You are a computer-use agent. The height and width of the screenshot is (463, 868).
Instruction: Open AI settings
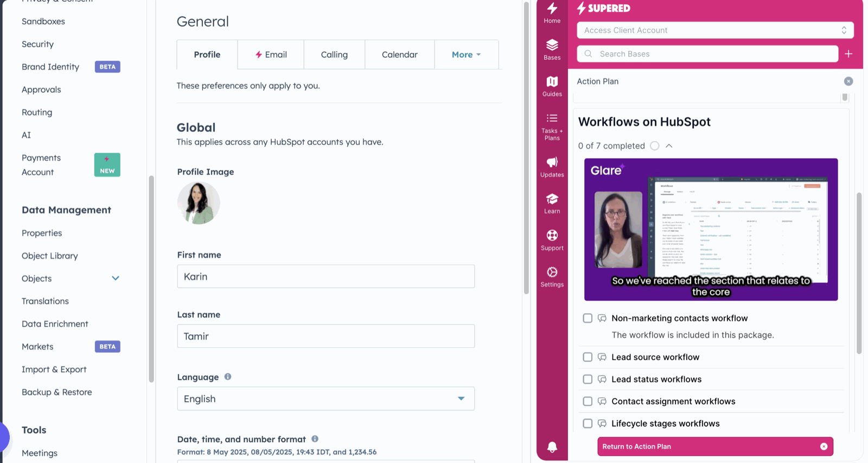26,135
